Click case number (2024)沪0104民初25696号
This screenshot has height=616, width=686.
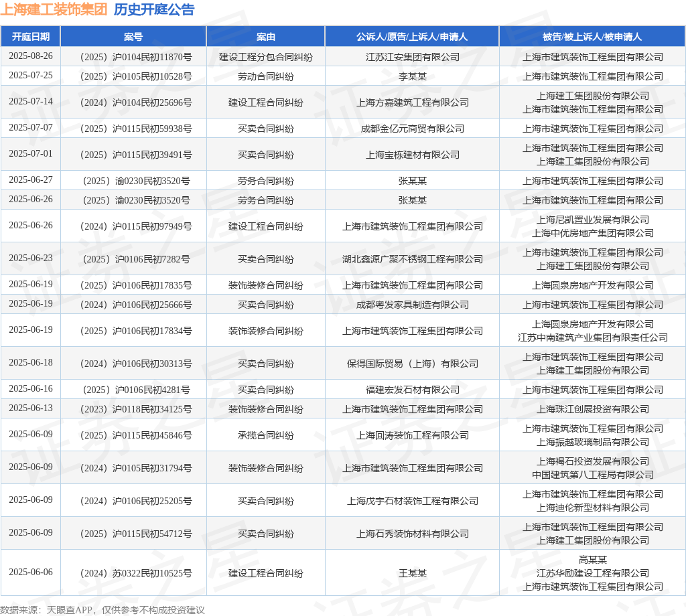136,102
